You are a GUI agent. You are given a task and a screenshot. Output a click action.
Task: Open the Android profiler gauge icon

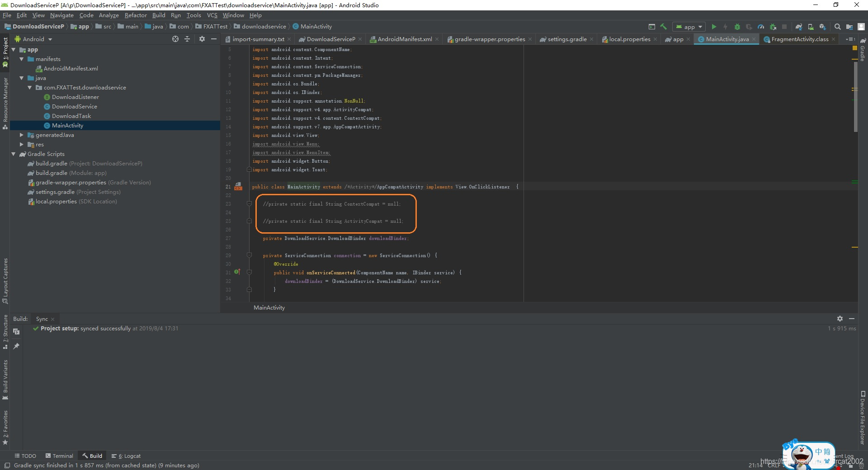(x=761, y=27)
